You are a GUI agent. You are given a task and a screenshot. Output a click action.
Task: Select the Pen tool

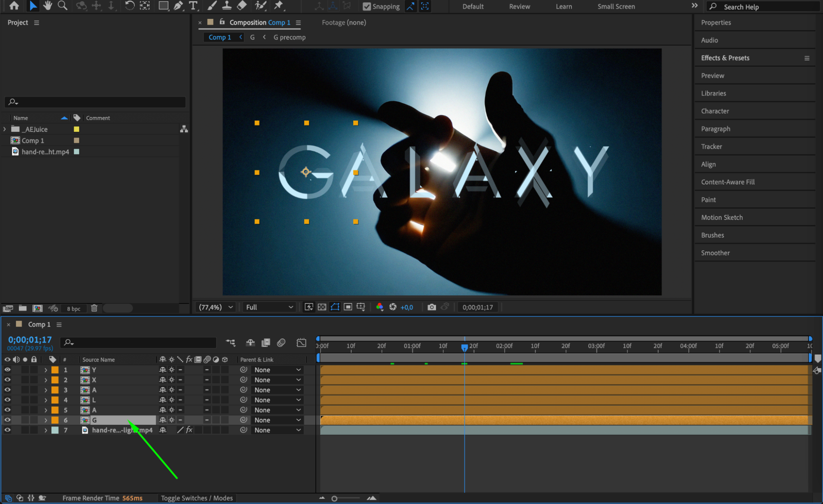click(178, 6)
